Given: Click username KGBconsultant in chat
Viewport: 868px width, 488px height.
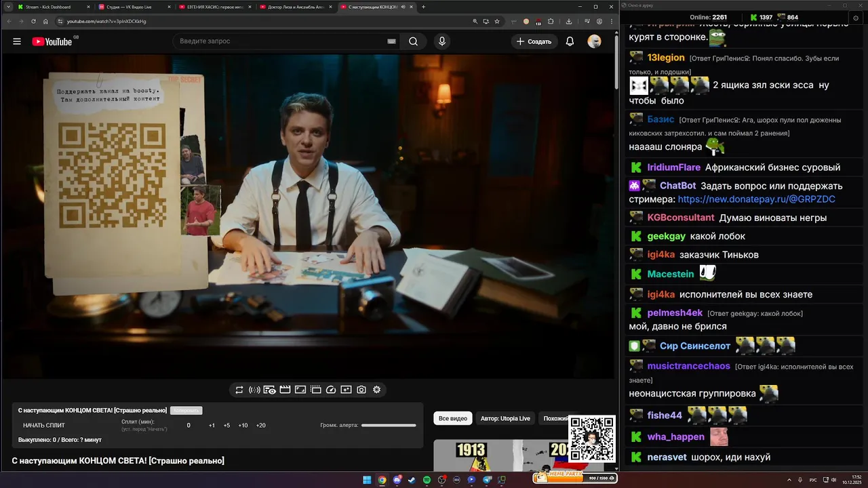Looking at the screenshot, I should click(x=681, y=218).
